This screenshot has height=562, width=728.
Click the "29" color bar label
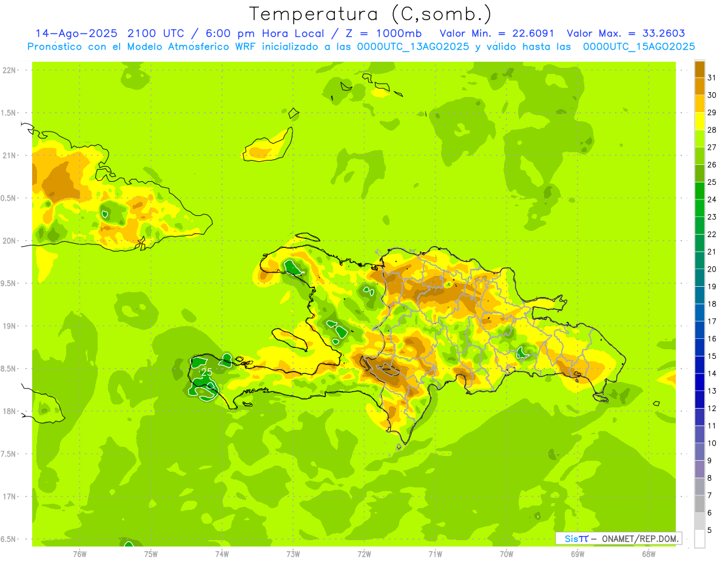pos(712,112)
